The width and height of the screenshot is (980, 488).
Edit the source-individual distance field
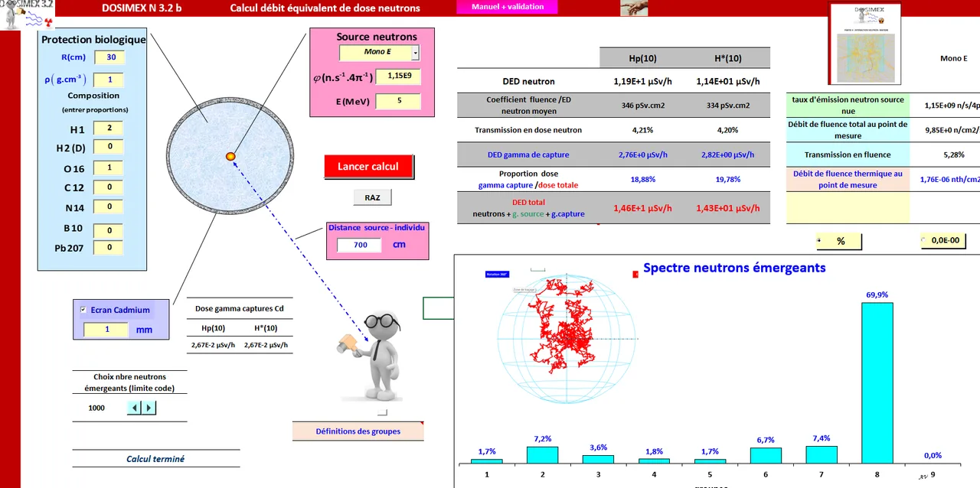coord(359,245)
